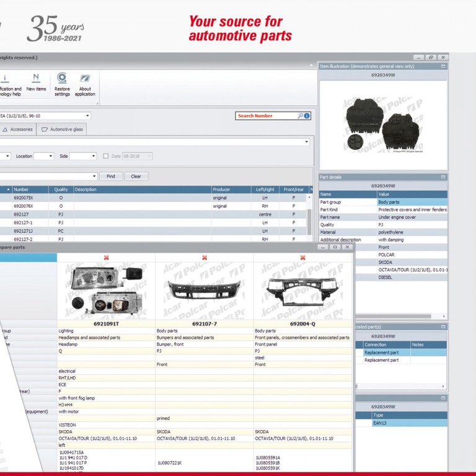
Task: Click the under engine cover illustration
Action: pyautogui.click(x=384, y=125)
